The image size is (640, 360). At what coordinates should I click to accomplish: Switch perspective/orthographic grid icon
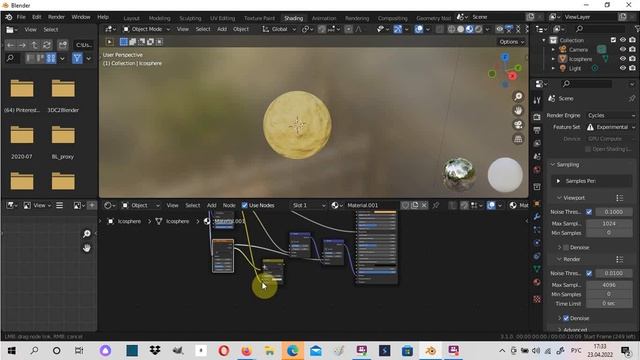pyautogui.click(x=518, y=139)
